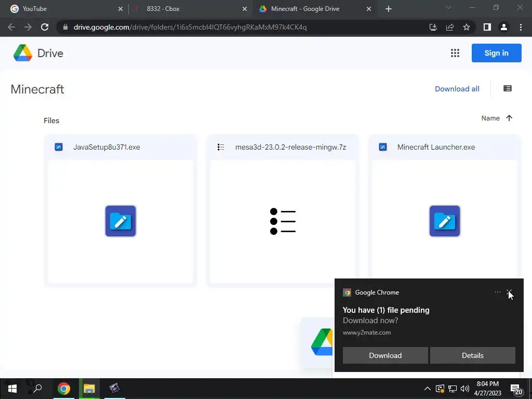Close the YouTube tab
The image size is (532, 399).
[x=121, y=9]
